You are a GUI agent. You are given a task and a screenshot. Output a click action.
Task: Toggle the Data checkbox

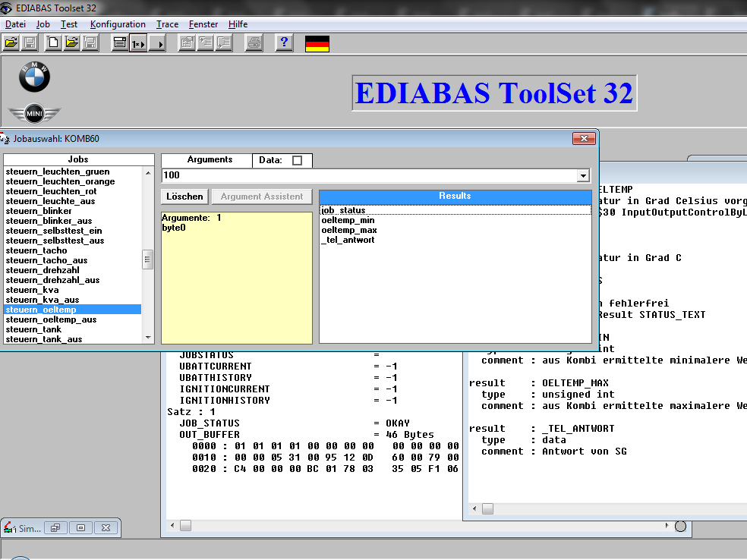click(x=298, y=160)
